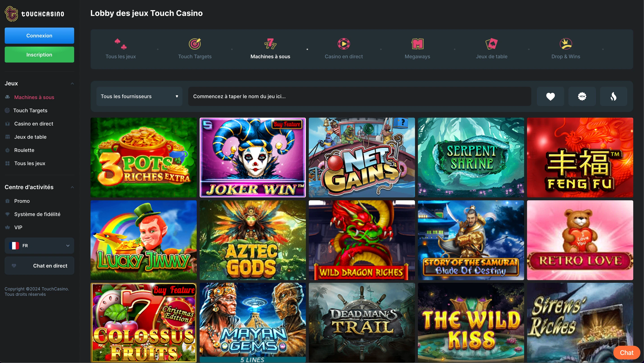Collapse the Centre d'activités section
Screen dimensions: 644x363
pos(72,187)
